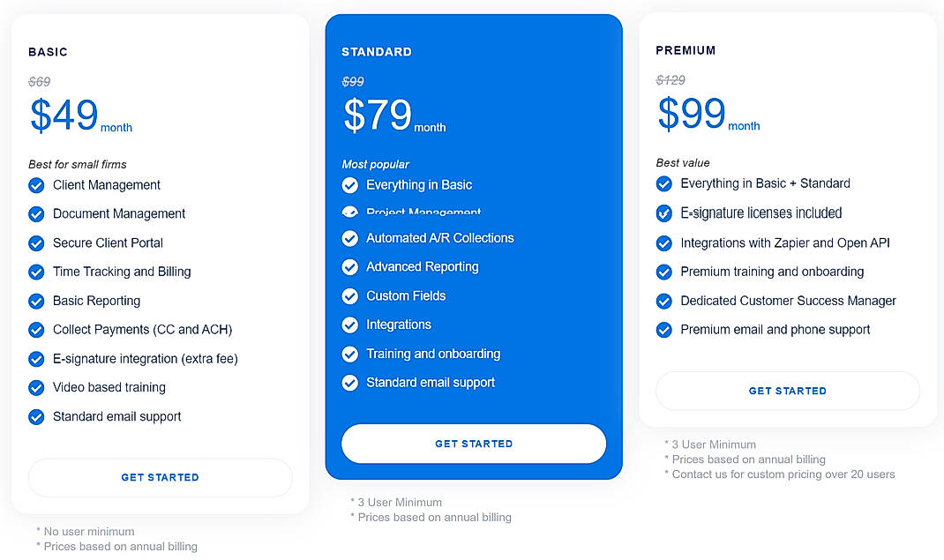Click the checkmark next to Automated A/R Collections
Screen dimensions: 944x560
[349, 238]
